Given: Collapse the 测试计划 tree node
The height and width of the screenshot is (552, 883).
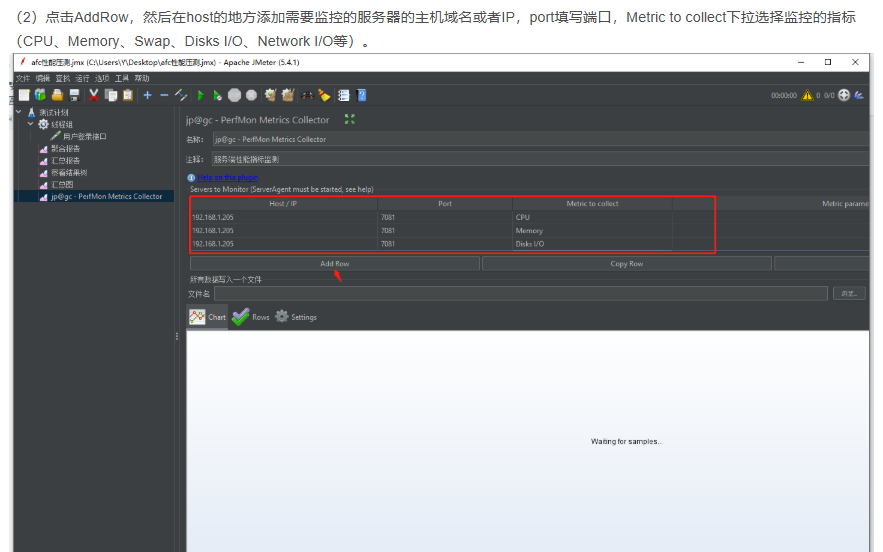Looking at the screenshot, I should click(x=19, y=112).
